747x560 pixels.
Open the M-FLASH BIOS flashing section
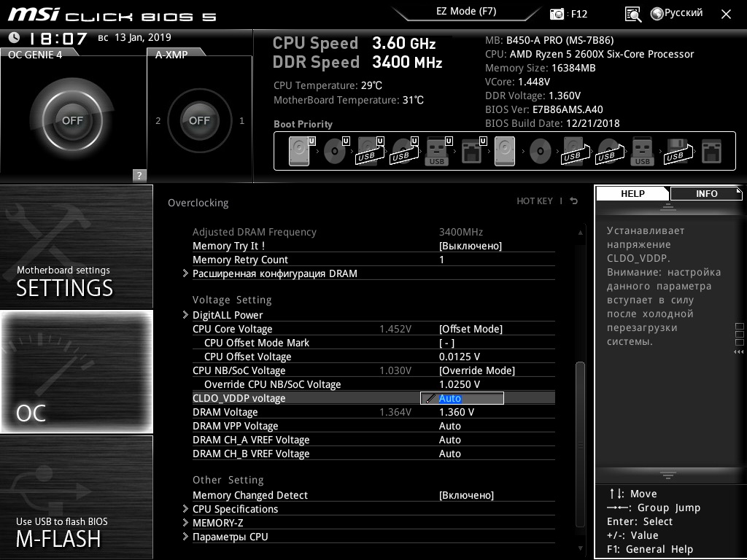click(x=76, y=497)
